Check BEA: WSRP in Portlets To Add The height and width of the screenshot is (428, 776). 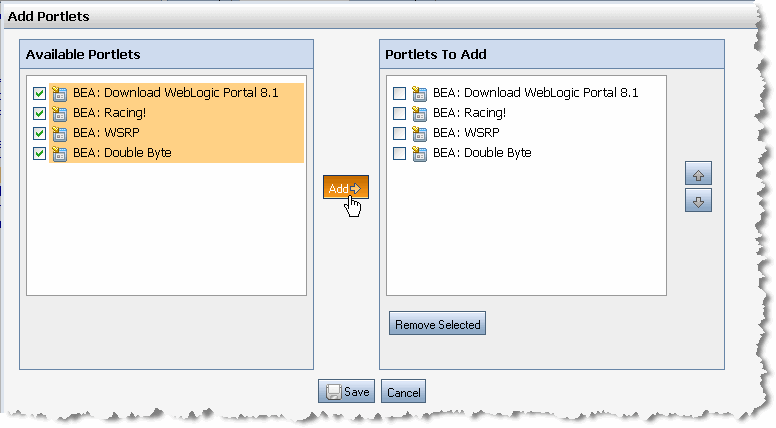coord(399,133)
